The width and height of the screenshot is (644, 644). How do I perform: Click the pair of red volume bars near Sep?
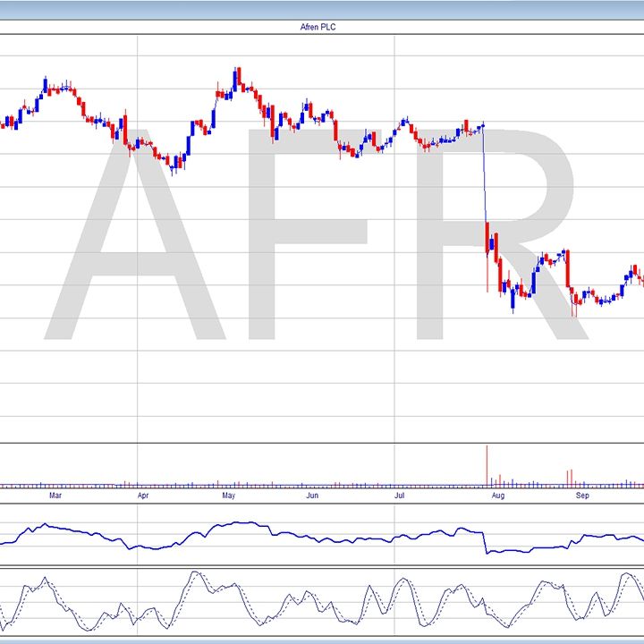567,478
